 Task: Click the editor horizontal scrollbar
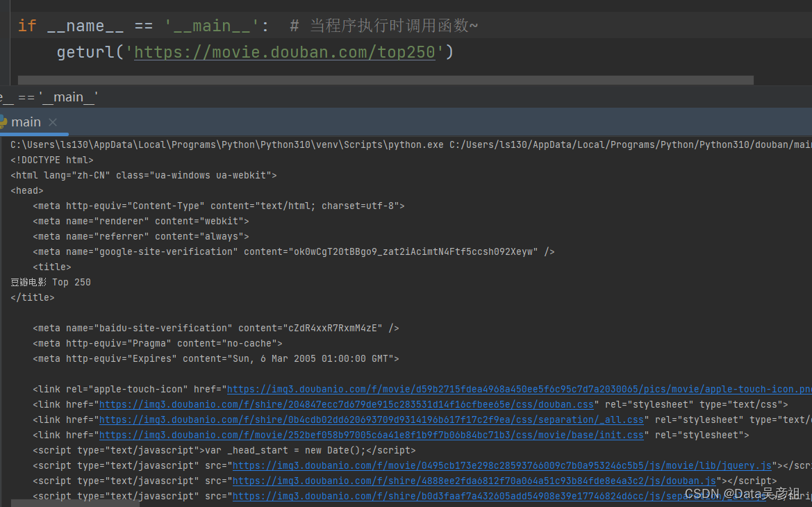pos(386,80)
